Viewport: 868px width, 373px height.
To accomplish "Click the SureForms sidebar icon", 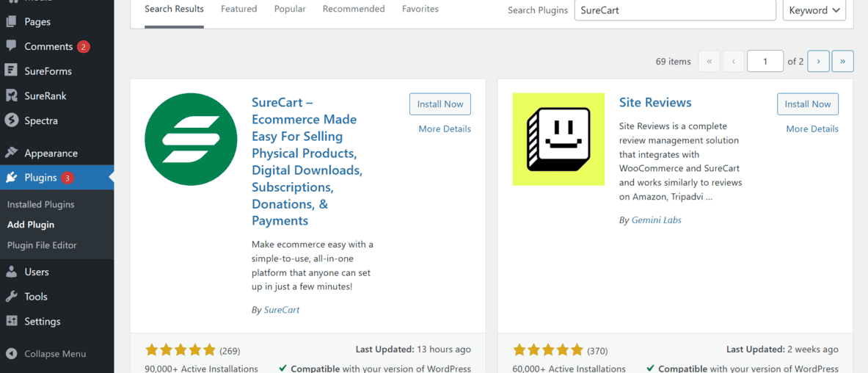I will (11, 71).
